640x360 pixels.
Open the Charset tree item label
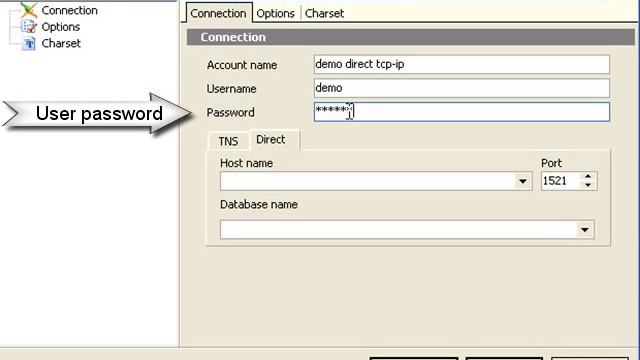tap(61, 43)
